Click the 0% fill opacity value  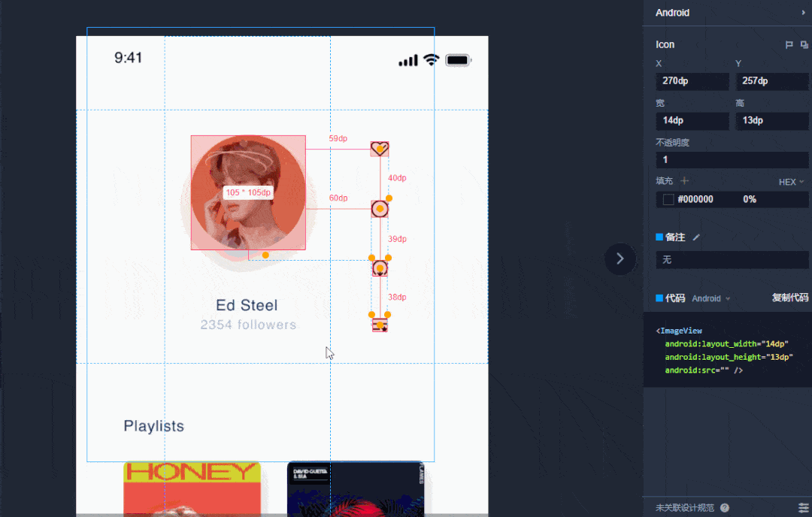pyautogui.click(x=750, y=199)
